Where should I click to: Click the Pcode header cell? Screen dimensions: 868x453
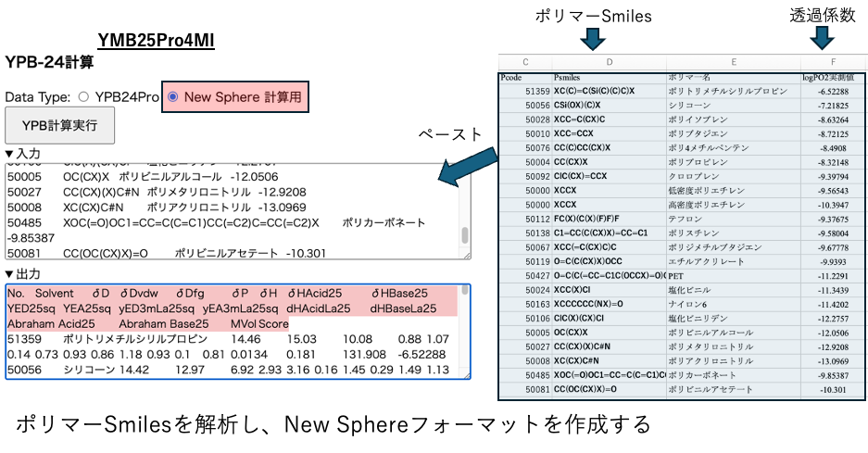click(x=525, y=78)
